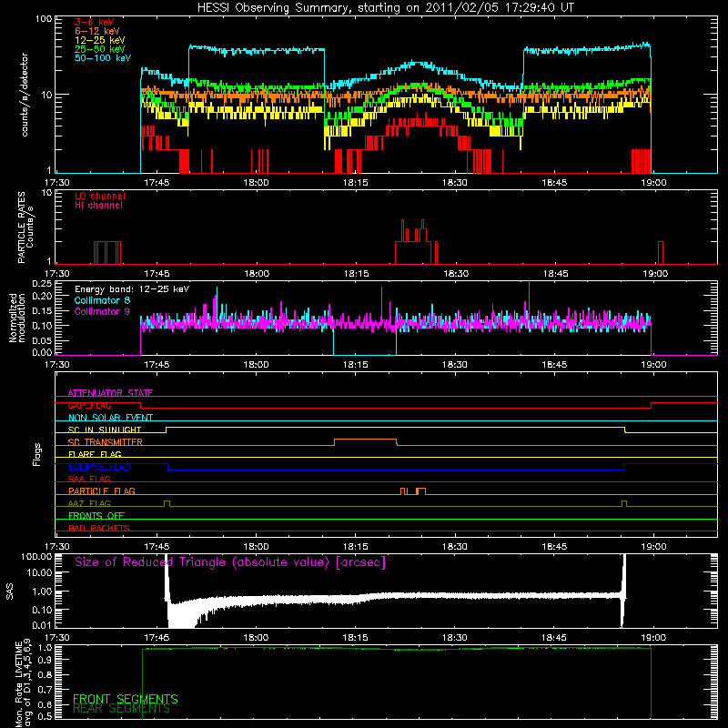Click the raised SC_TRANSMITTER flag pulse

tap(366, 440)
